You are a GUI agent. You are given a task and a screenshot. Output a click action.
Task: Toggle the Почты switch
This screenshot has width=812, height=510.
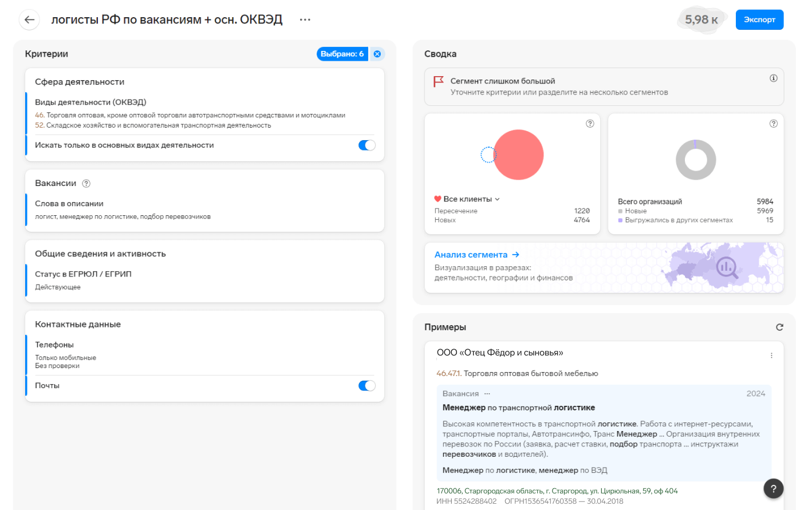[x=367, y=386]
